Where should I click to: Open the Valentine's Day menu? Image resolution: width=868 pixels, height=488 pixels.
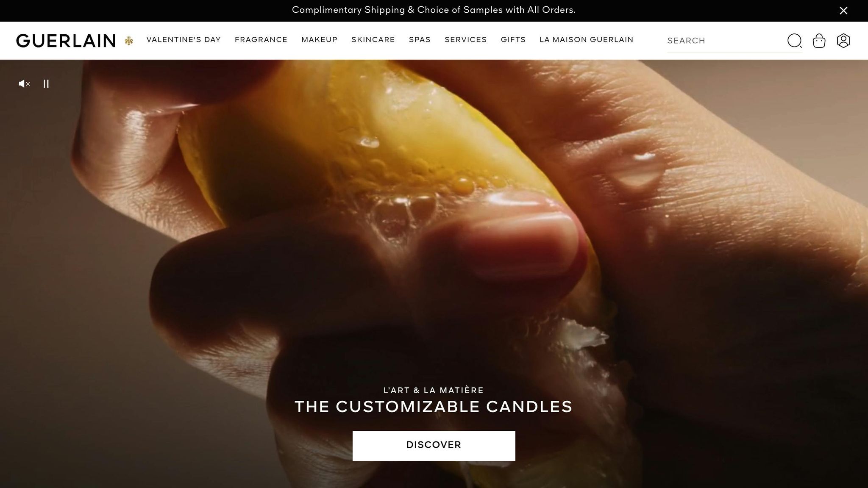(x=184, y=40)
